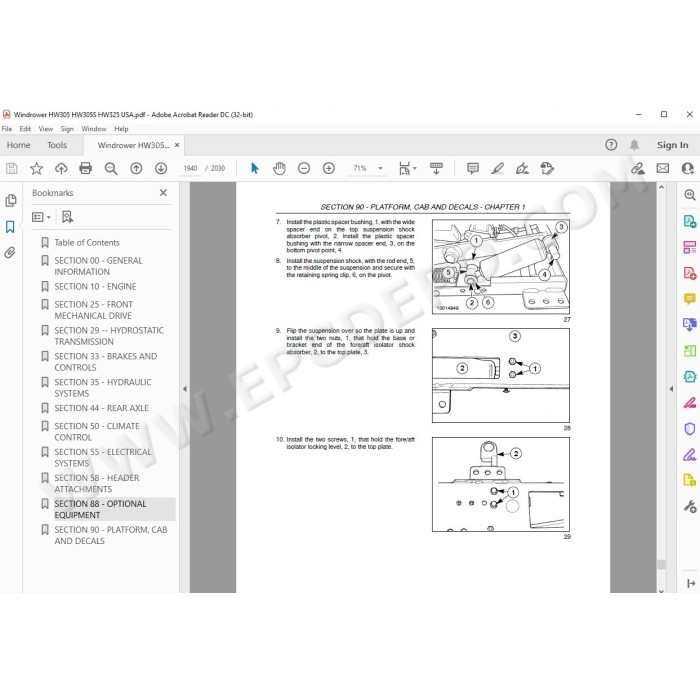Screen dimensions: 700x700
Task: Open More Tools wrench icon
Action: (x=690, y=506)
